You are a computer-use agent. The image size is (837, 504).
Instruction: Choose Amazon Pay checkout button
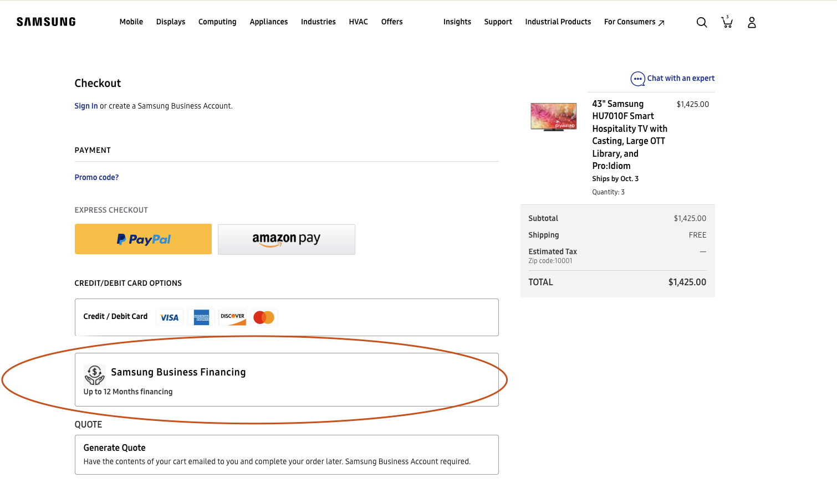tap(287, 239)
